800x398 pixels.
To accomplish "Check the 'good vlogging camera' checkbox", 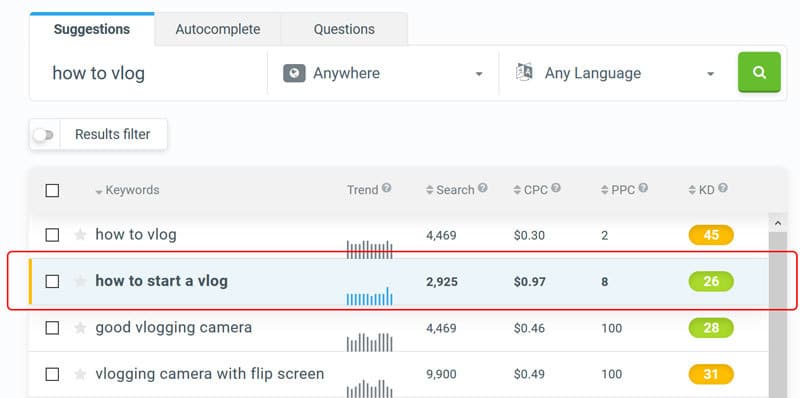I will [x=52, y=328].
